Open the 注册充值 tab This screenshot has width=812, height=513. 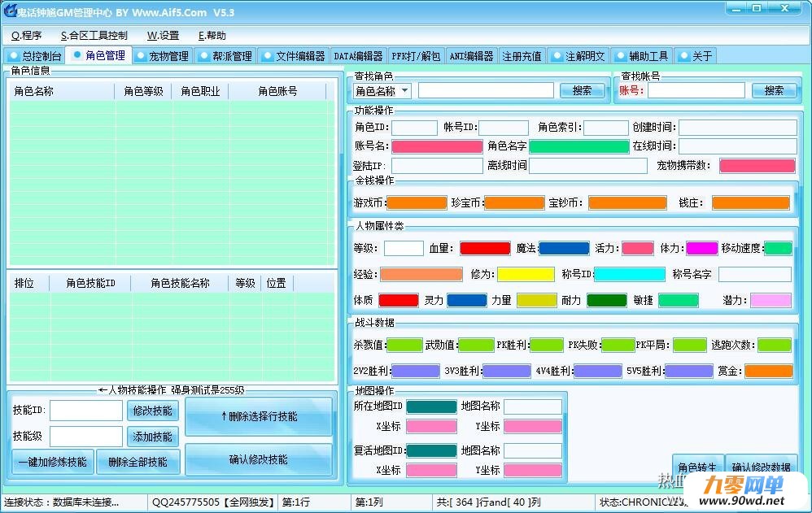coord(522,56)
